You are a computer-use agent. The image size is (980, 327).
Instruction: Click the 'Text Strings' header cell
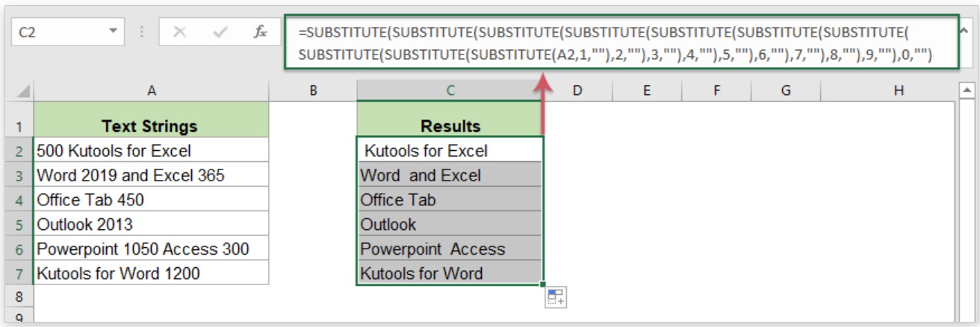tap(152, 119)
